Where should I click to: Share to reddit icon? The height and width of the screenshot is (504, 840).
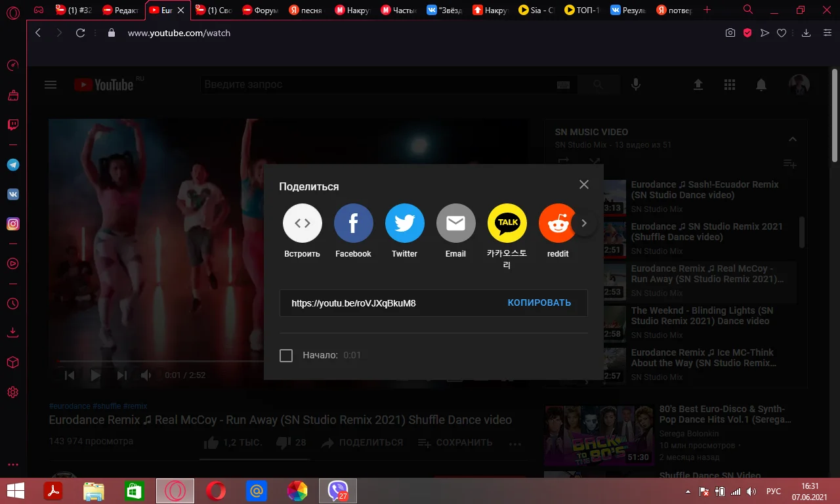pos(557,223)
